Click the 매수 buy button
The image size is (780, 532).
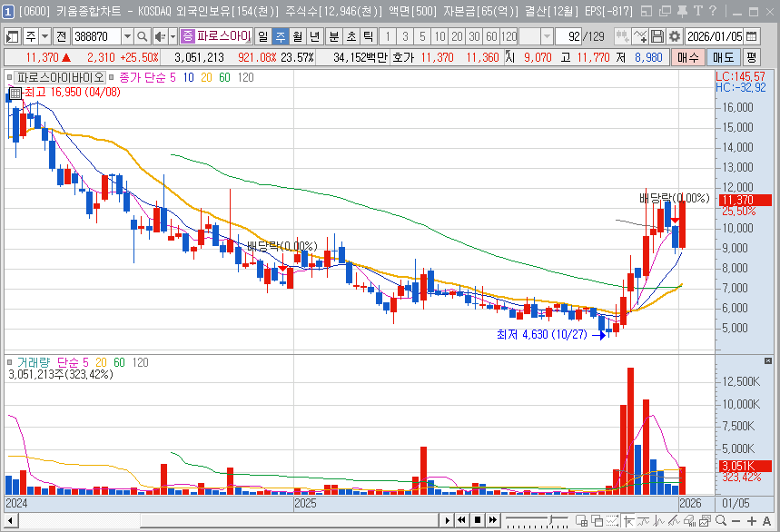click(x=688, y=57)
